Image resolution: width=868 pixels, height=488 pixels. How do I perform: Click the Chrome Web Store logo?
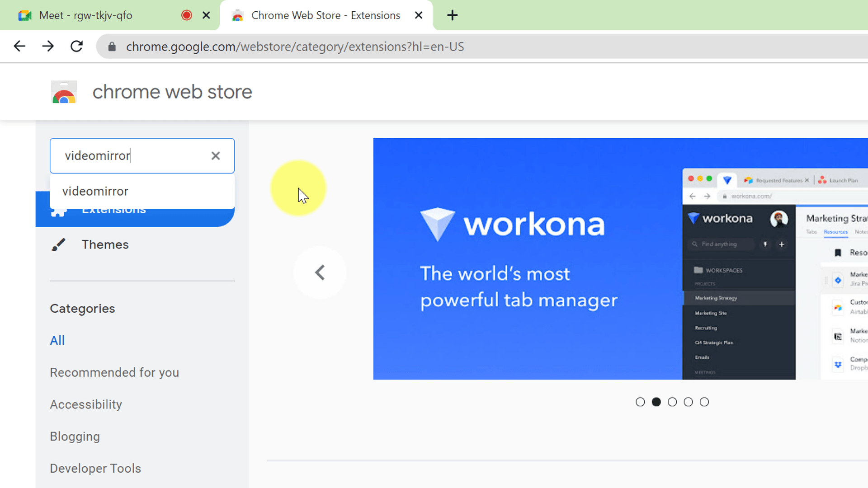[64, 92]
